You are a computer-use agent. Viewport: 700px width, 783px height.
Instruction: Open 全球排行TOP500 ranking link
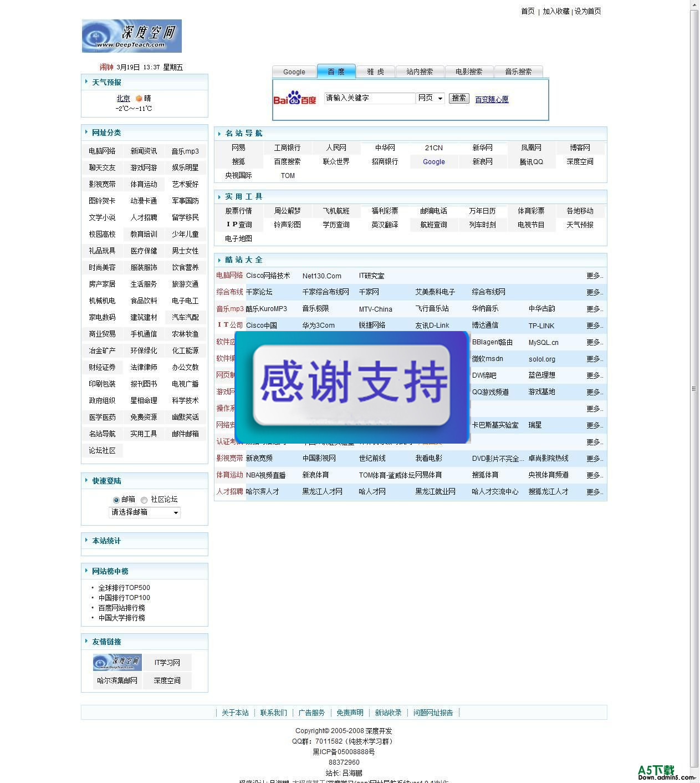[124, 588]
